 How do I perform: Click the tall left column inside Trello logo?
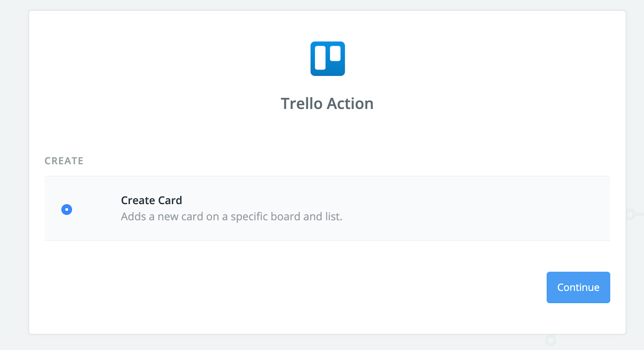pos(320,58)
